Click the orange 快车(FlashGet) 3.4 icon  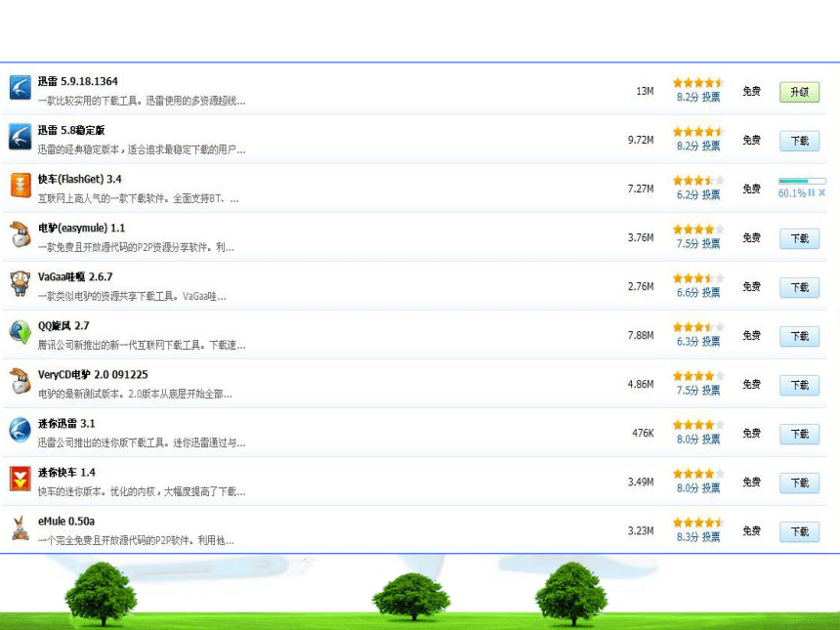[x=21, y=186]
